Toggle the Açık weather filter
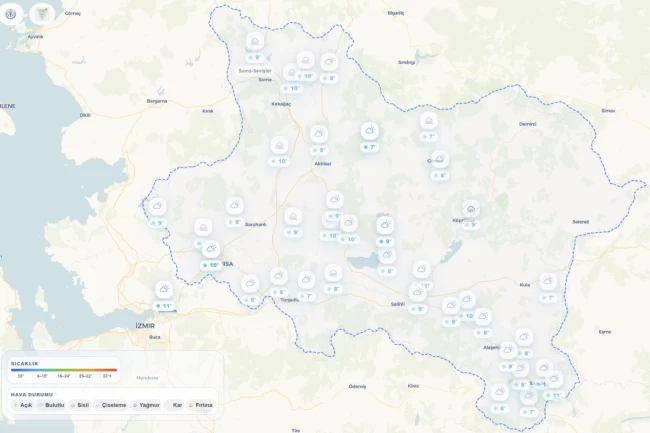The height and width of the screenshot is (433, 650). [x=23, y=405]
